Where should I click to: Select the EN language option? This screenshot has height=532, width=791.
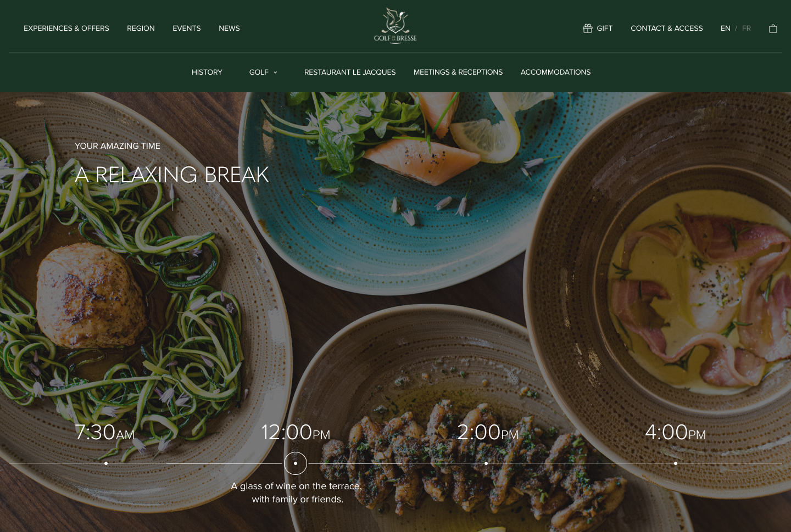(x=725, y=28)
